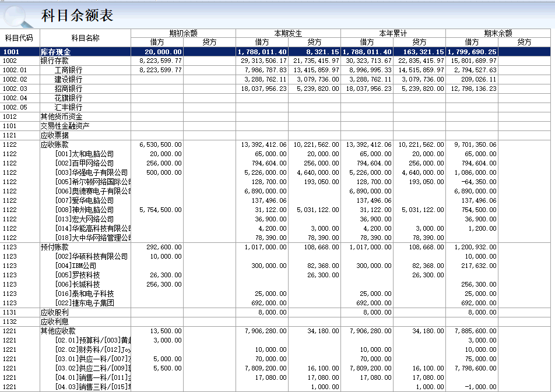Click the [04.03]销售三科 row
The image size is (555, 392).
click(275, 387)
